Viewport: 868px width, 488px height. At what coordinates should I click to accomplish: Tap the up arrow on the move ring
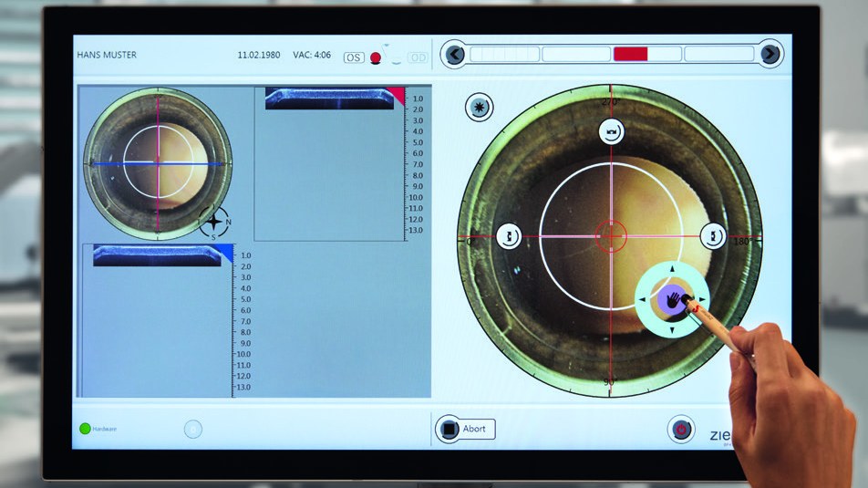click(672, 269)
